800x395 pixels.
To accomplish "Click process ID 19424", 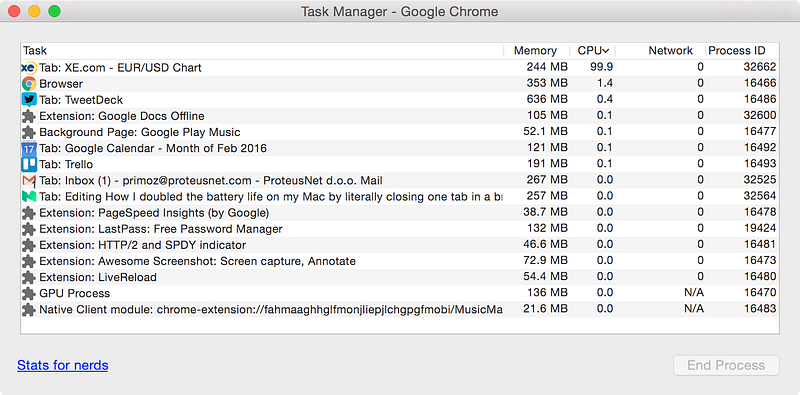I will 760,229.
